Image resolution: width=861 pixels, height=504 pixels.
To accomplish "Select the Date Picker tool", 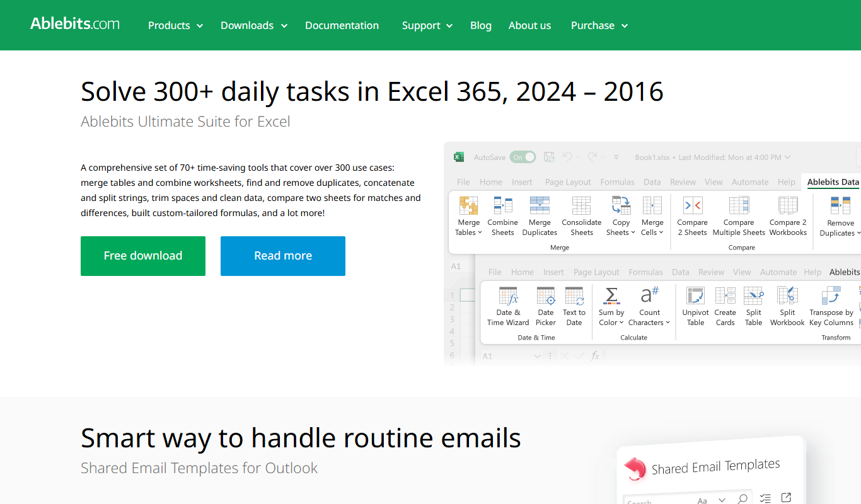I will (x=546, y=296).
